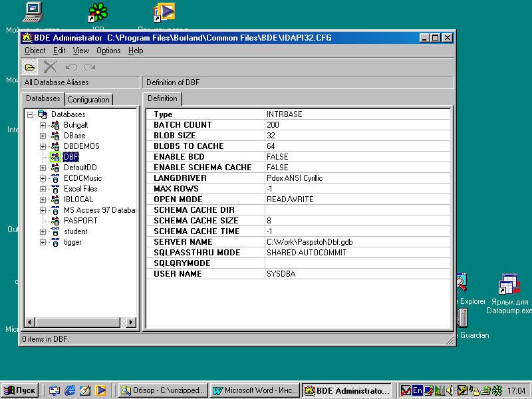
Task: Click the PASPORT alias icon
Action: [55, 221]
